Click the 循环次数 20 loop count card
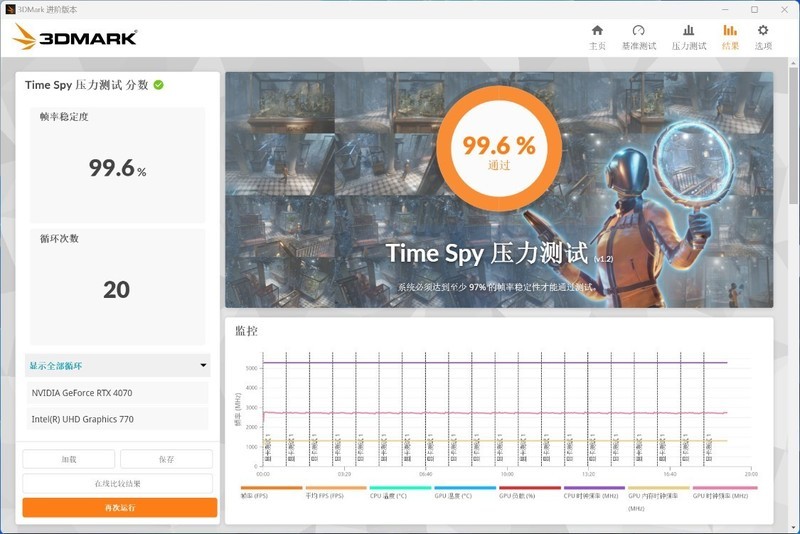Image resolution: width=800 pixels, height=534 pixels. pos(117,287)
